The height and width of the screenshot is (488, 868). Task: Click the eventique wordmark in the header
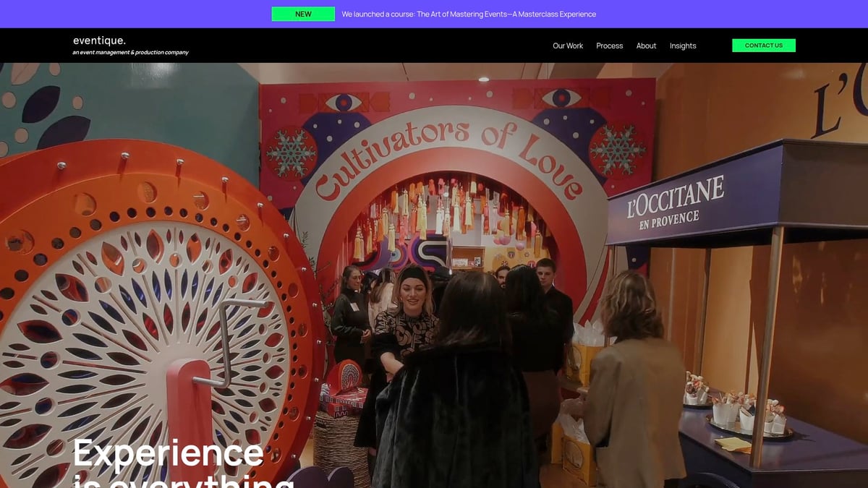pos(98,40)
